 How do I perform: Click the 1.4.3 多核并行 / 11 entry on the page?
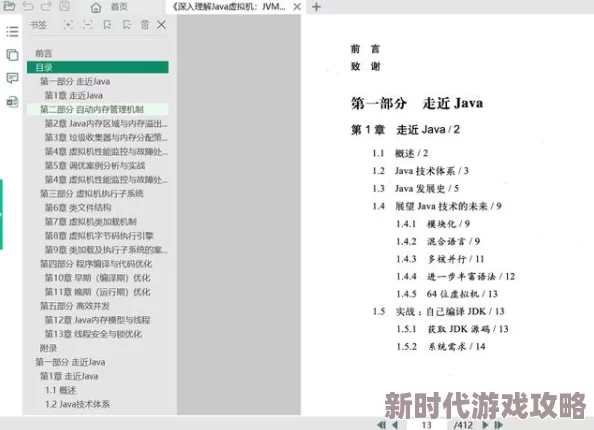coord(440,259)
